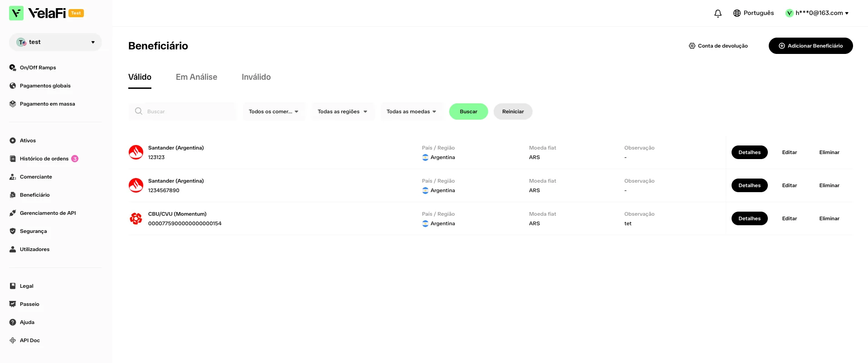Open Conta de devolução settings
The image size is (868, 363).
click(718, 46)
